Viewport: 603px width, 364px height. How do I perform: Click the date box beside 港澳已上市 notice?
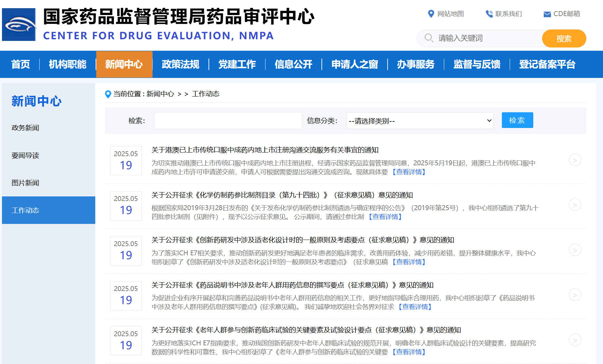click(x=126, y=161)
